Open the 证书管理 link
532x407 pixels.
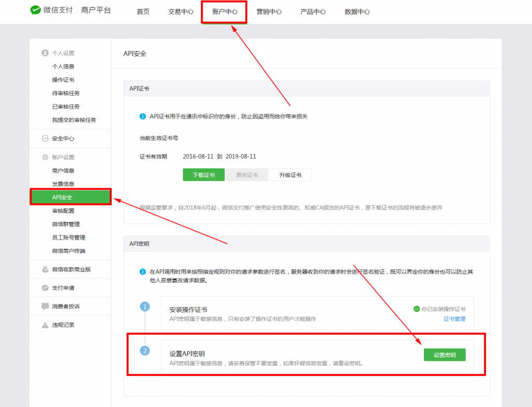click(454, 319)
